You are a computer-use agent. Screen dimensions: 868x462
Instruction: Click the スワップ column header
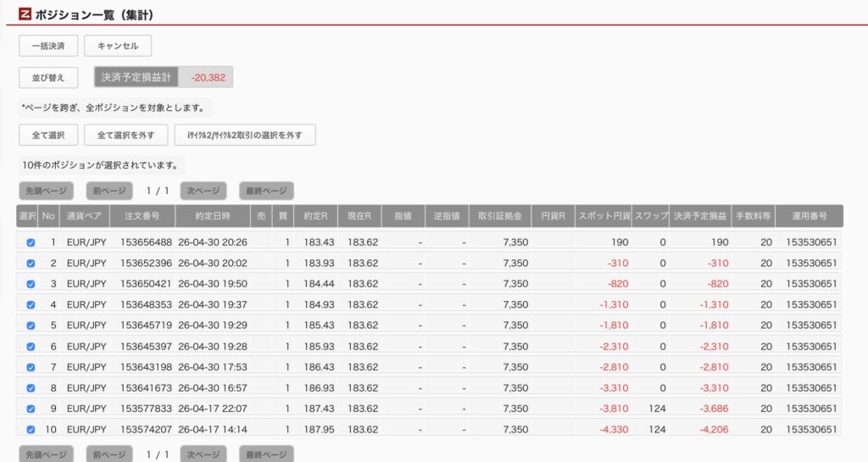tap(650, 216)
